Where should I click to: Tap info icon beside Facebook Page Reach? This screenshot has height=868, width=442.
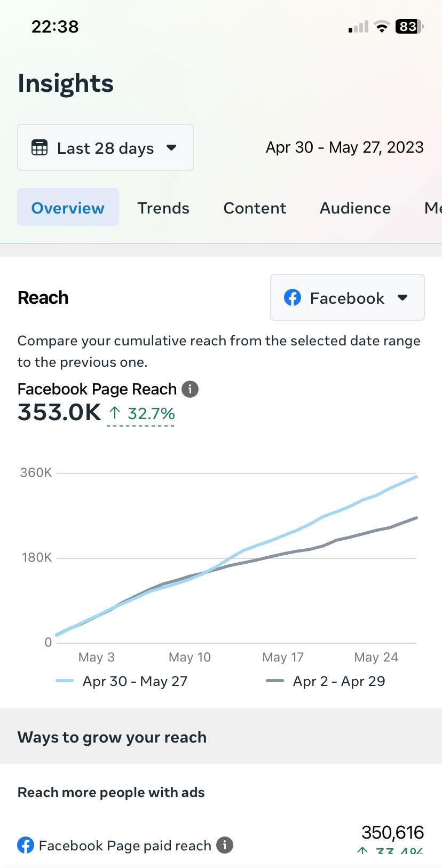(190, 389)
